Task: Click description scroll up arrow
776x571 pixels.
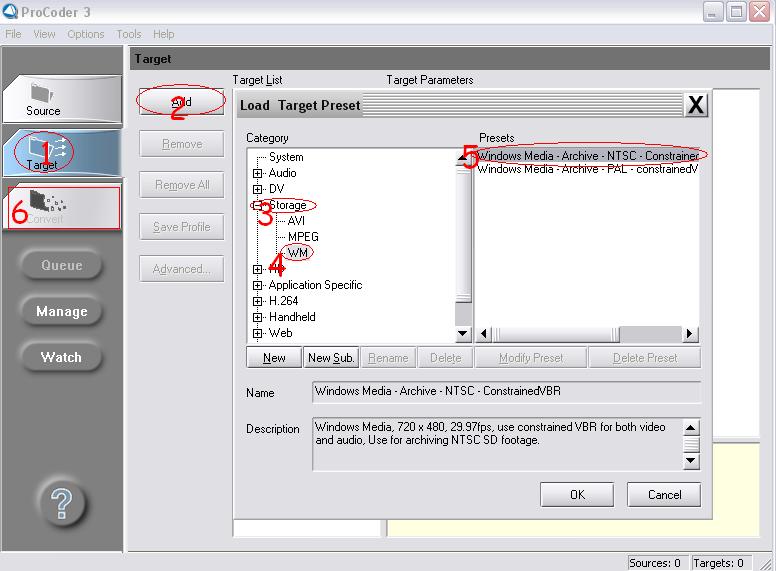Action: pos(691,427)
